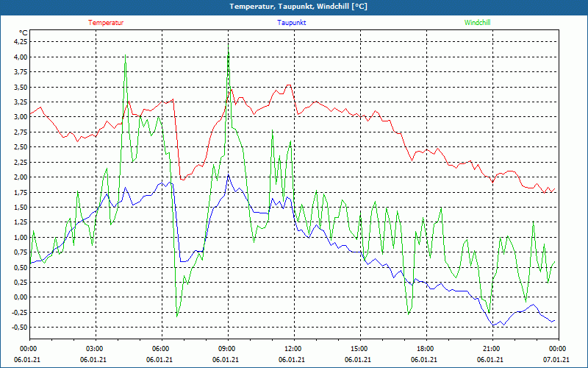Screen dimensions: 588x368
Task: Click the 21:00 time axis label
Action: (492, 348)
